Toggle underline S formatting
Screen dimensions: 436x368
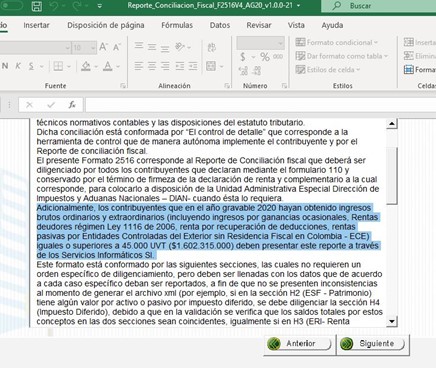(x=31, y=66)
